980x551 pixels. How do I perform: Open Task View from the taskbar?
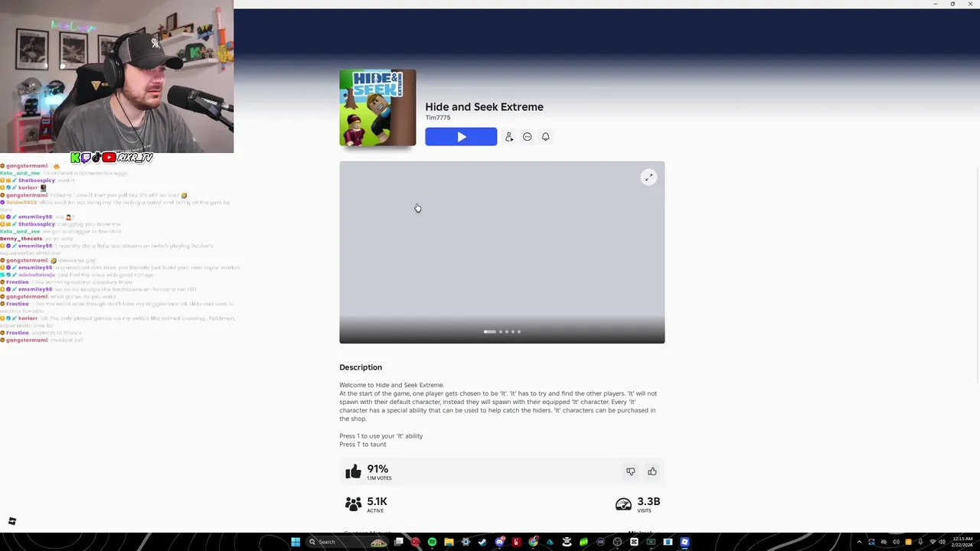(398, 542)
